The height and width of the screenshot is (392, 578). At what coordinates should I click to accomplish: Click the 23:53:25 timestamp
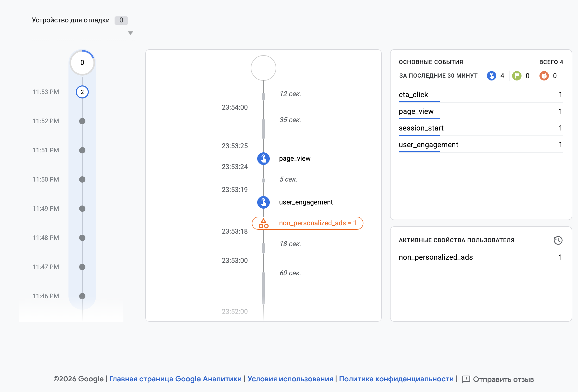(x=235, y=146)
